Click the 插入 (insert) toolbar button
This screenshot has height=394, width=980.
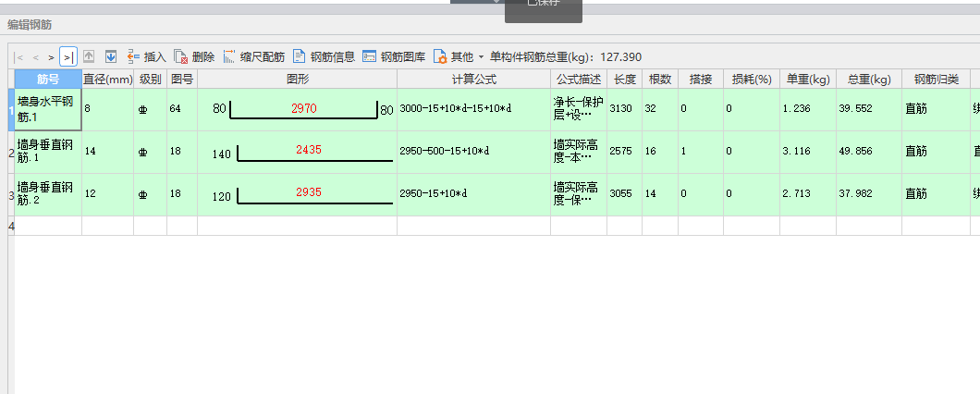click(146, 57)
